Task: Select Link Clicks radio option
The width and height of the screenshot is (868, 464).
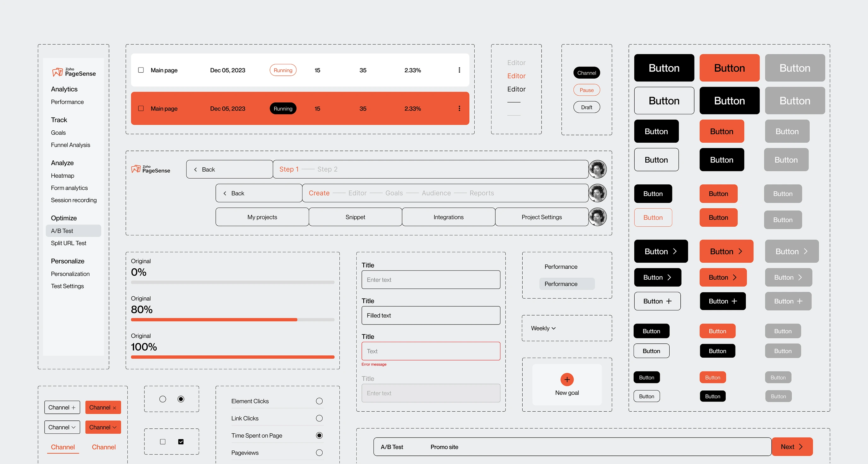Action: click(x=320, y=419)
